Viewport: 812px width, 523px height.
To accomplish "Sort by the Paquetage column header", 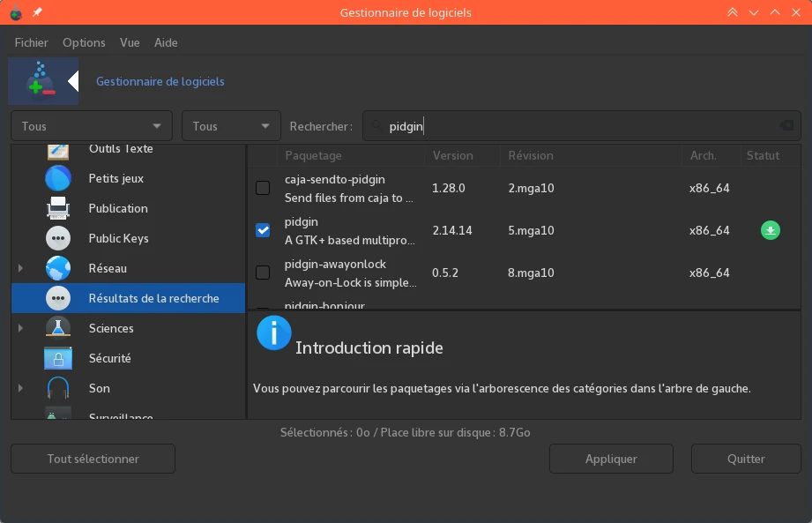I will point(313,155).
